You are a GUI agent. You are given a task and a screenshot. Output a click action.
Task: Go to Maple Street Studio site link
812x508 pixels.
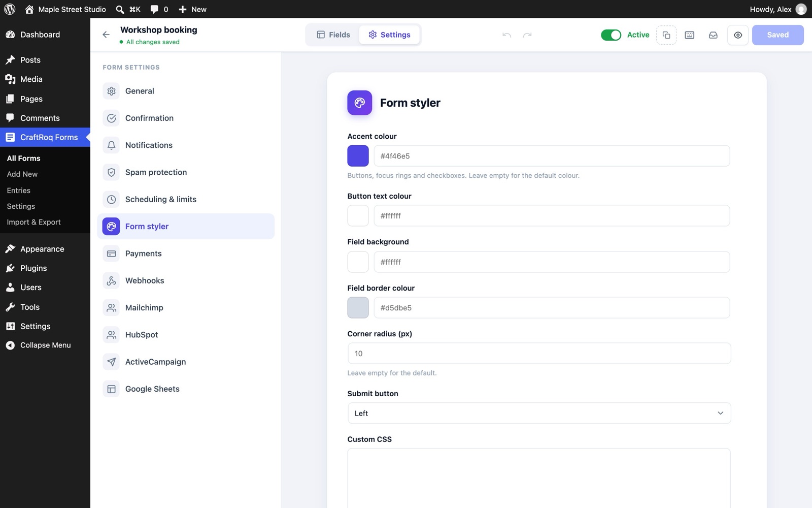click(x=65, y=9)
